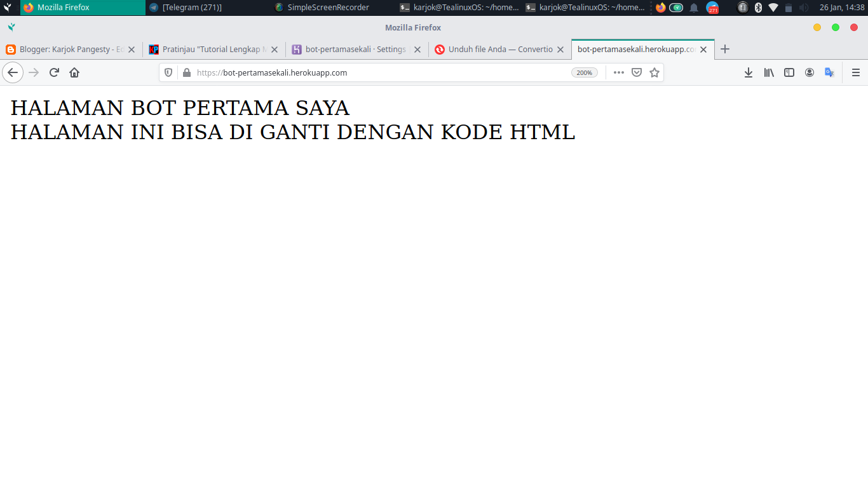This screenshot has height=488, width=868.
Task: Open the Wi-Fi menu in the tray
Action: [773, 8]
